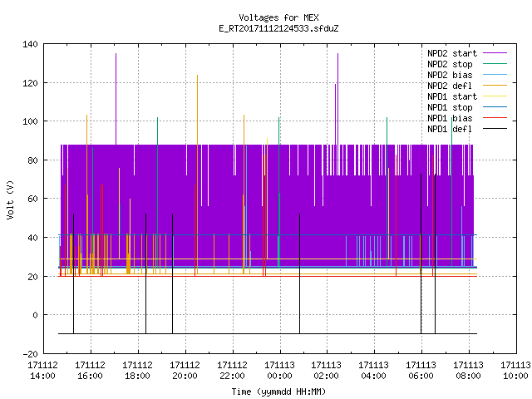The width and height of the screenshot is (532, 399).
Task: Click the blue NPD1 stop legend line
Action: click(x=495, y=107)
